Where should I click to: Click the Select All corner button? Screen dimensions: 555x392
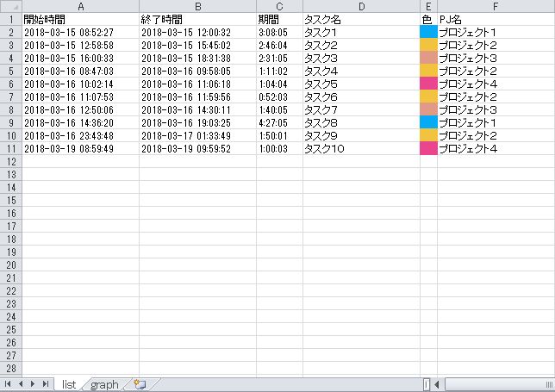(x=11, y=6)
